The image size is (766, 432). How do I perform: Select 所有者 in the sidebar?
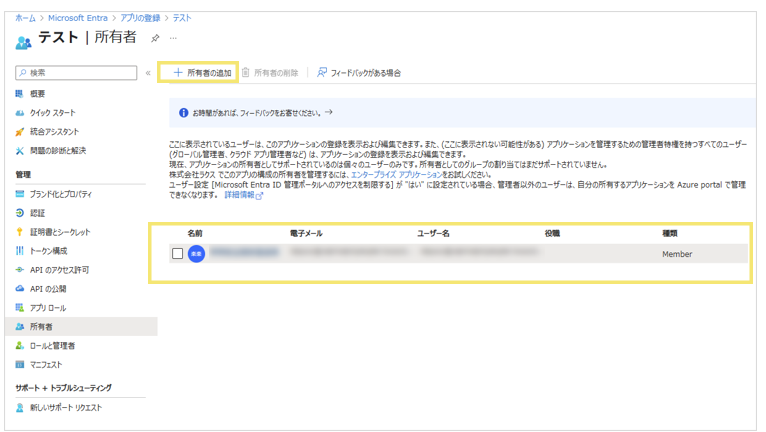pos(81,326)
